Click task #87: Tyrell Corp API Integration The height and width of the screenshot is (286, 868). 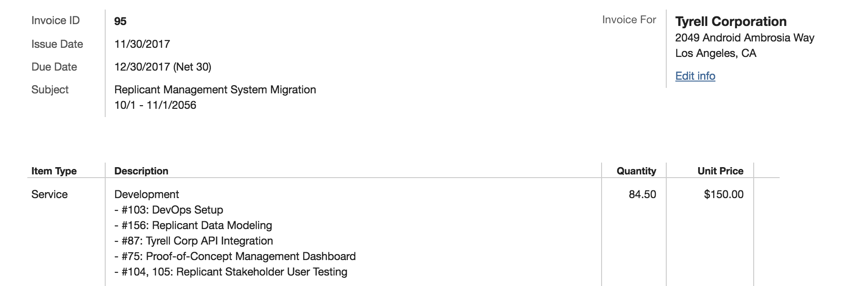point(193,241)
